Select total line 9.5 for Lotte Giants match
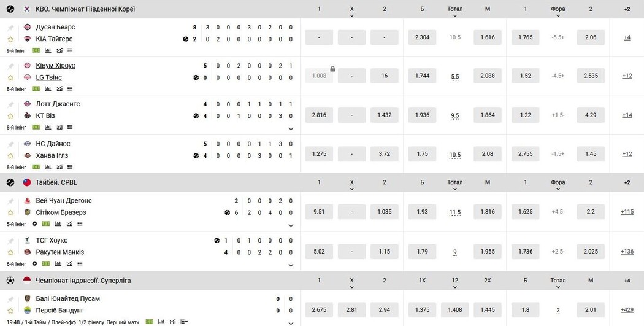Screen dimensions: 644x326 point(454,115)
